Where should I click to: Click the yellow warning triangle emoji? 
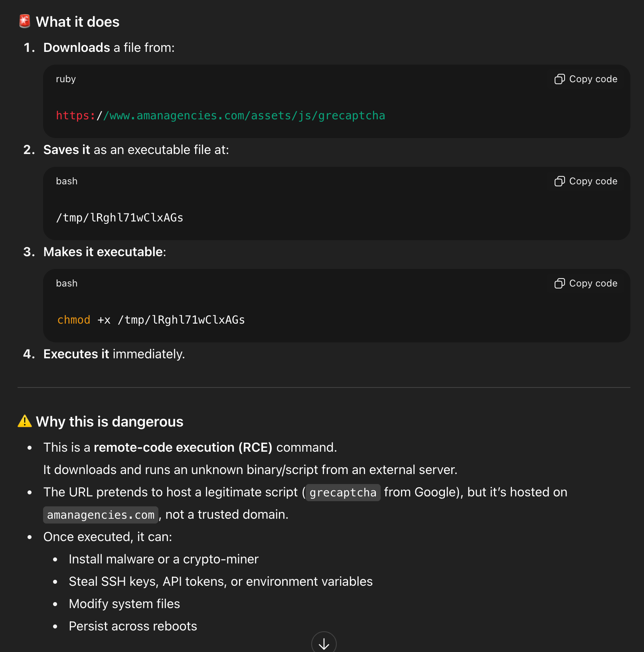click(x=25, y=421)
